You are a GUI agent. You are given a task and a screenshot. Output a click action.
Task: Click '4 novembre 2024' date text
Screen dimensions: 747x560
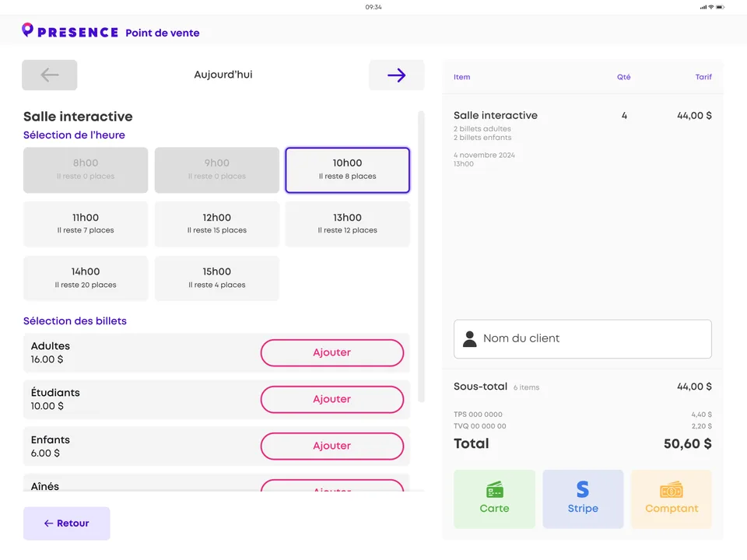484,156
